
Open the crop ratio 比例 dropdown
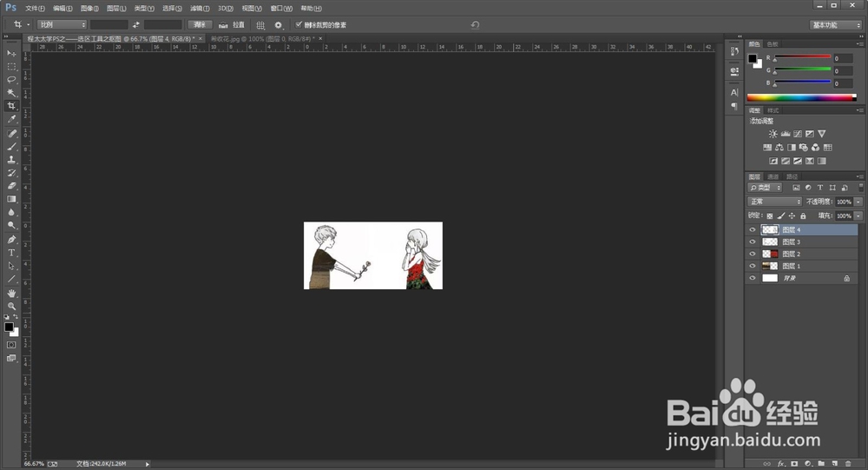(62, 24)
